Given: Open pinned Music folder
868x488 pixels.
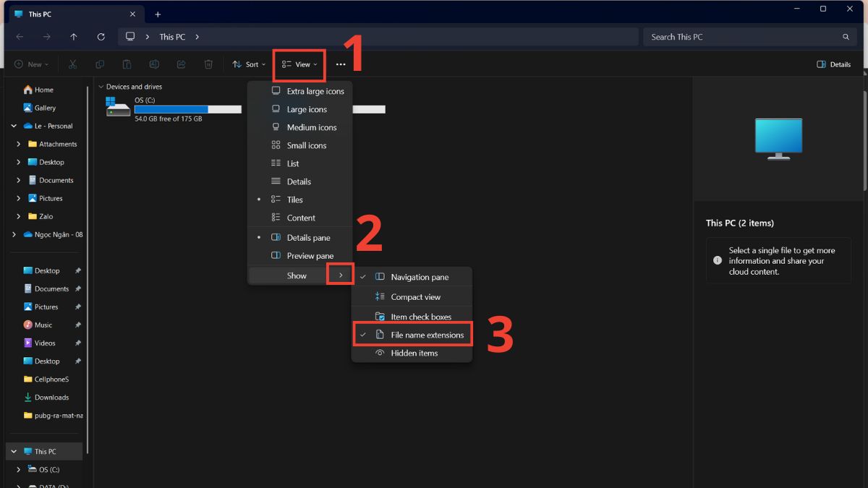Looking at the screenshot, I should [43, 325].
